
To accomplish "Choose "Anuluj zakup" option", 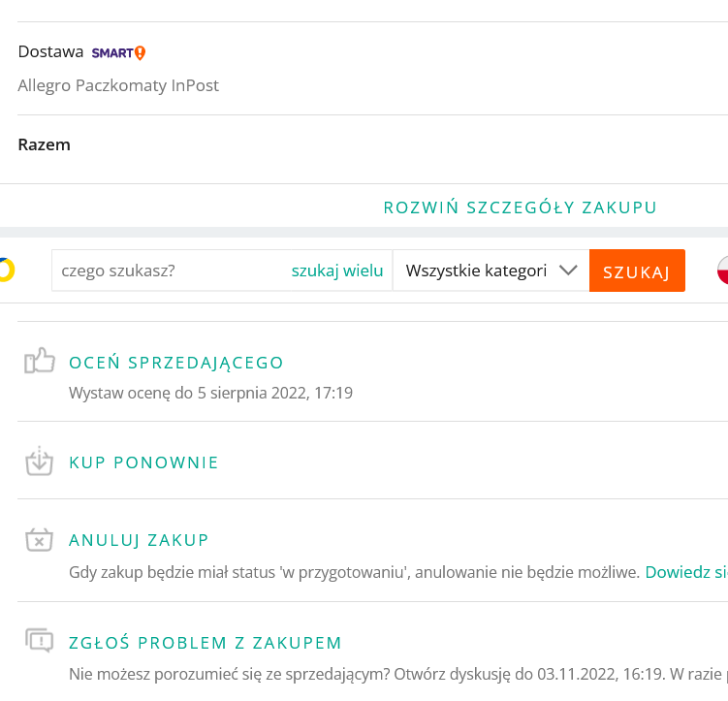I will 139,540.
